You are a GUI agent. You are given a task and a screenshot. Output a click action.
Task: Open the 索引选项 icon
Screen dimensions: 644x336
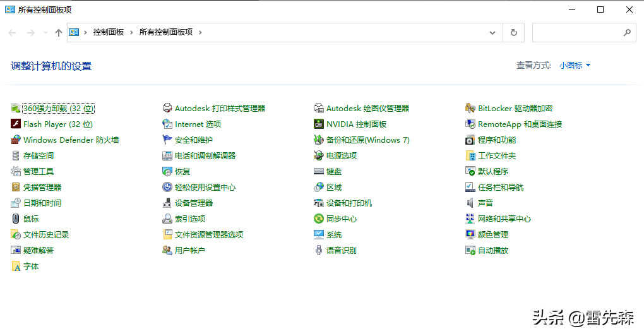tap(167, 219)
